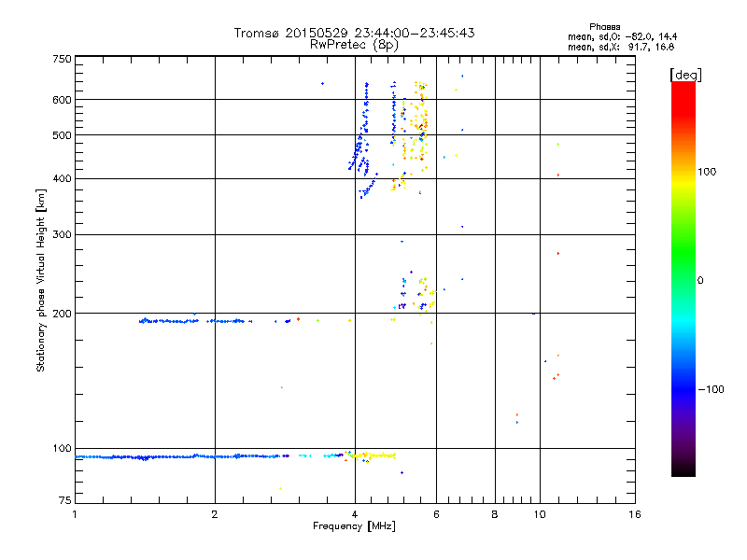The height and width of the screenshot is (560, 747).
Task: Click the 'Phases' heading above the statistics
Action: [604, 27]
